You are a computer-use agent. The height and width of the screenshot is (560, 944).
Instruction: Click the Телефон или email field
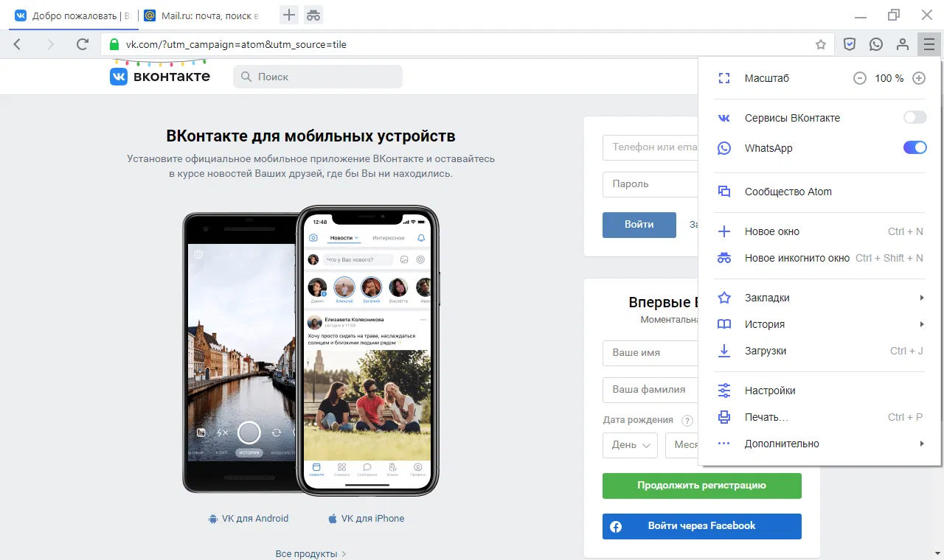pyautogui.click(x=650, y=147)
